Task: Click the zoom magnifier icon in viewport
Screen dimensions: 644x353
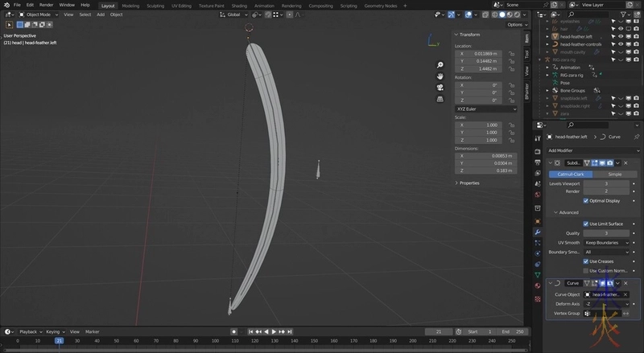Action: click(440, 65)
